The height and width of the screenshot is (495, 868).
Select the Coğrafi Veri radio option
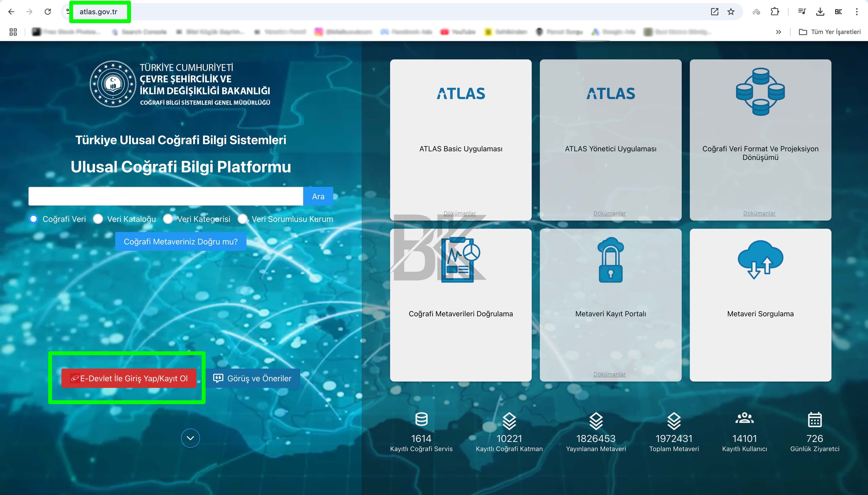[x=33, y=219]
